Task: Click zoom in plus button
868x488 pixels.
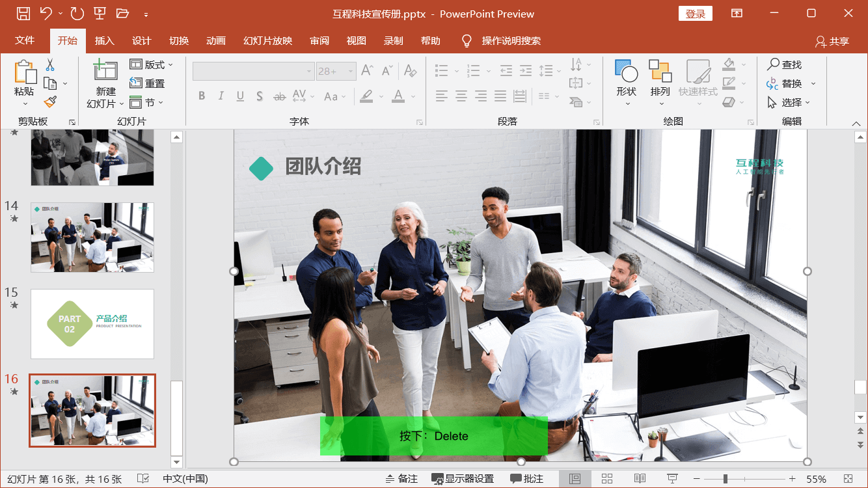Action: pyautogui.click(x=792, y=479)
